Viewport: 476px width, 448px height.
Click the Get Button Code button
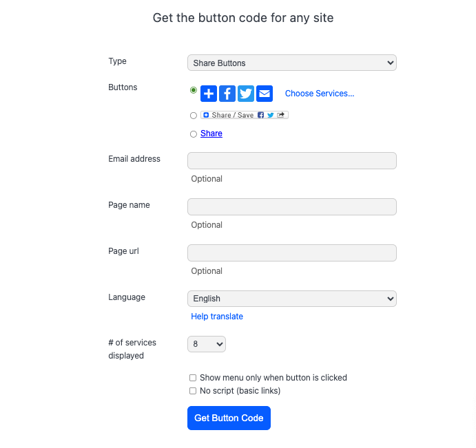(x=229, y=418)
